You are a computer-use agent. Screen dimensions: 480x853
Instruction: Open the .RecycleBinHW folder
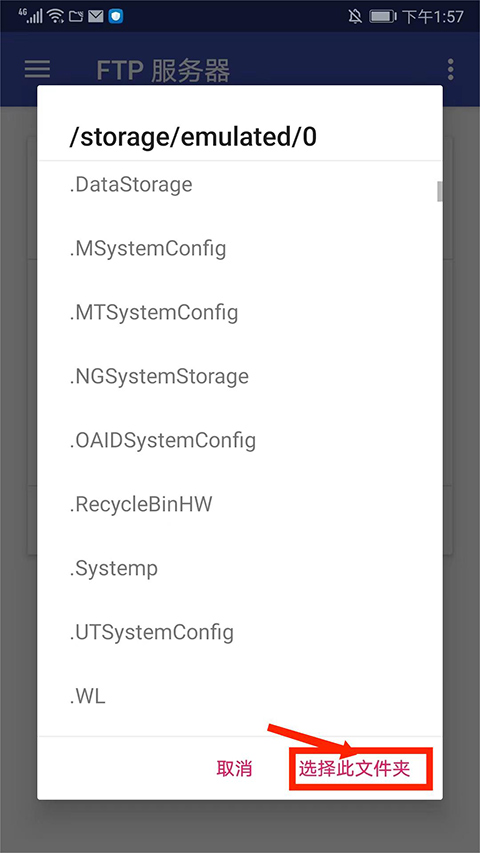click(x=239, y=504)
